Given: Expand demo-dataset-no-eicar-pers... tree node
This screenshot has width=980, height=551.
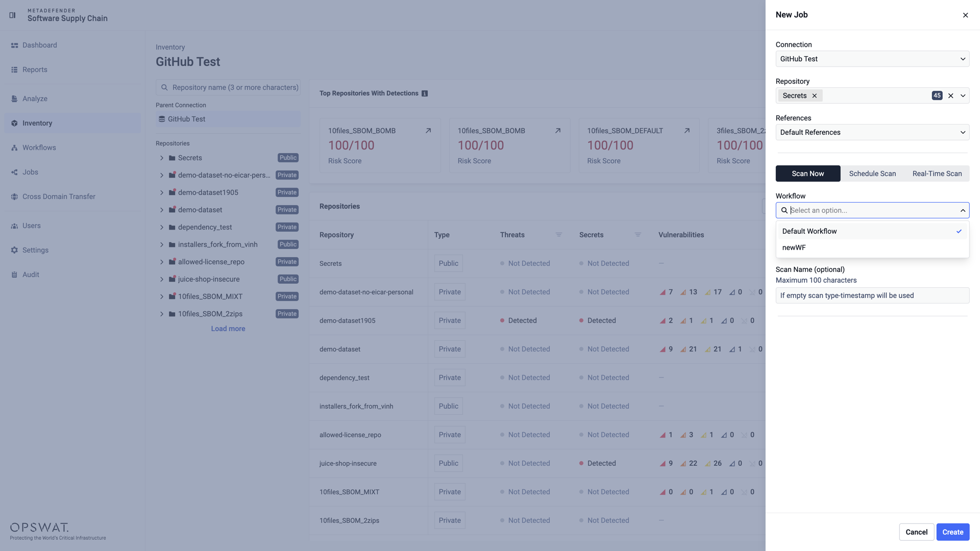Looking at the screenshot, I should (162, 176).
